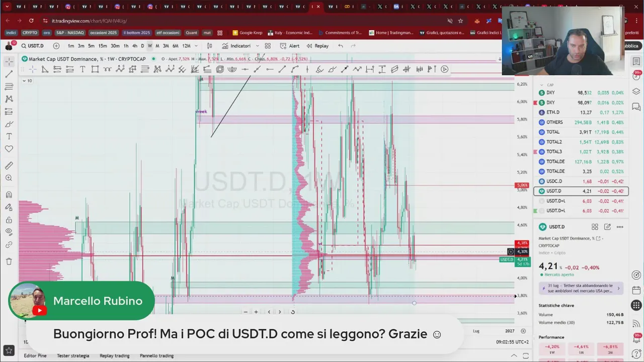Open Google Keep bookmark
This screenshot has width=644, height=362.
click(247, 33)
